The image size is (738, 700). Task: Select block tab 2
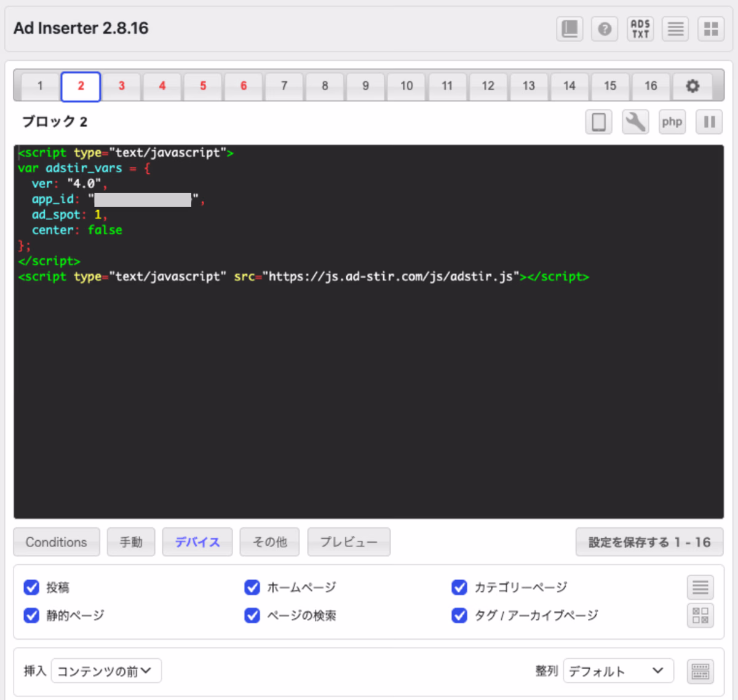81,86
